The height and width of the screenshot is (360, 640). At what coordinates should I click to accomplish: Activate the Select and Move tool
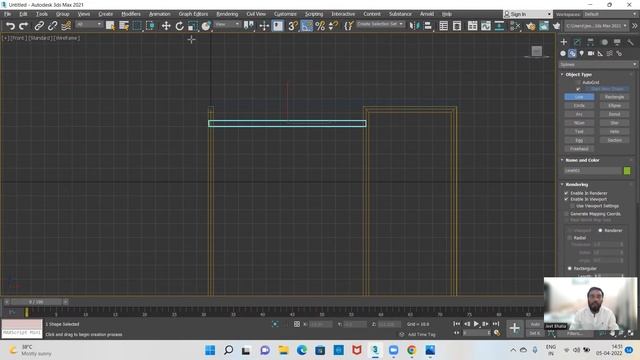(x=166, y=26)
